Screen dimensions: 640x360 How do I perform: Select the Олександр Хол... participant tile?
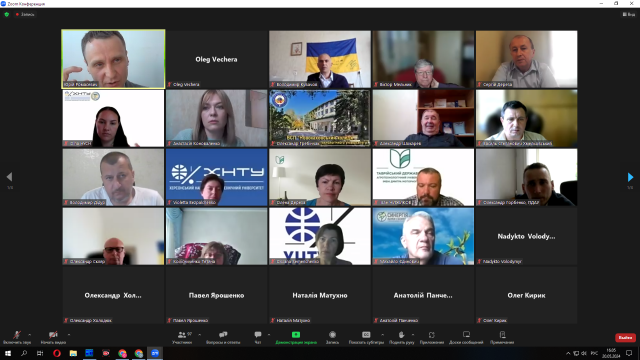coord(113,295)
